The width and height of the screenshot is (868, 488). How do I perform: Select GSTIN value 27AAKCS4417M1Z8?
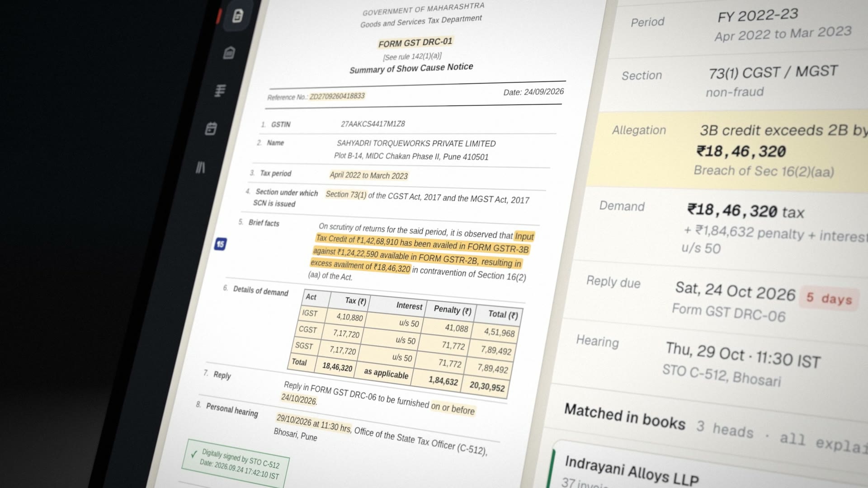(x=373, y=124)
